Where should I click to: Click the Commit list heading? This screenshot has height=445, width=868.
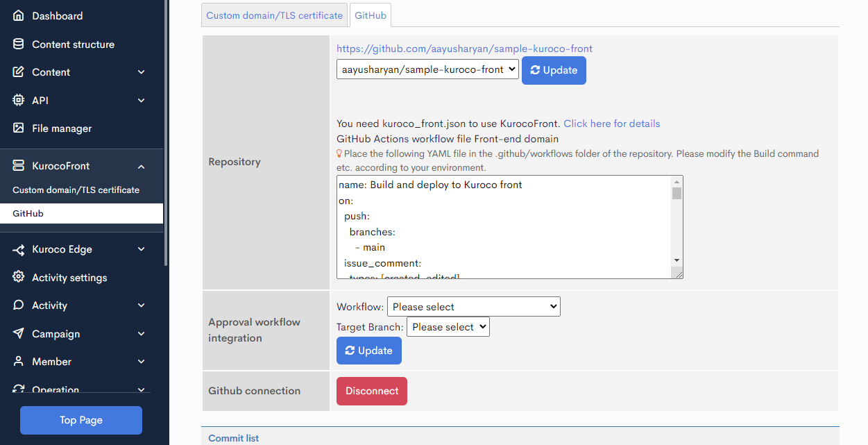234,438
